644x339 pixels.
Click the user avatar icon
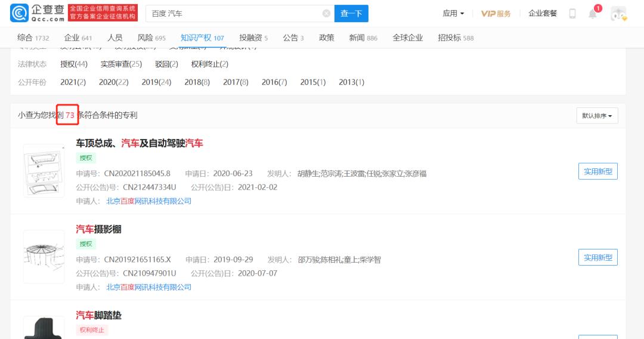tap(618, 14)
